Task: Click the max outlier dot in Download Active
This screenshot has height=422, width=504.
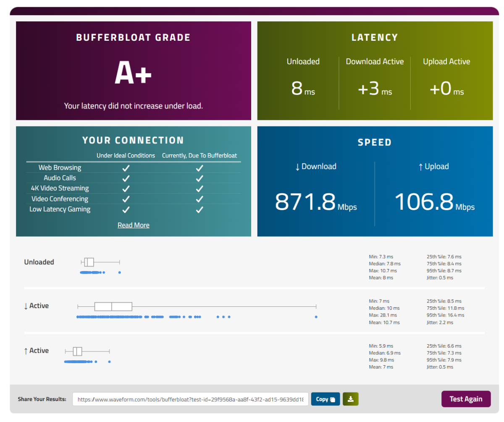Action: [316, 317]
